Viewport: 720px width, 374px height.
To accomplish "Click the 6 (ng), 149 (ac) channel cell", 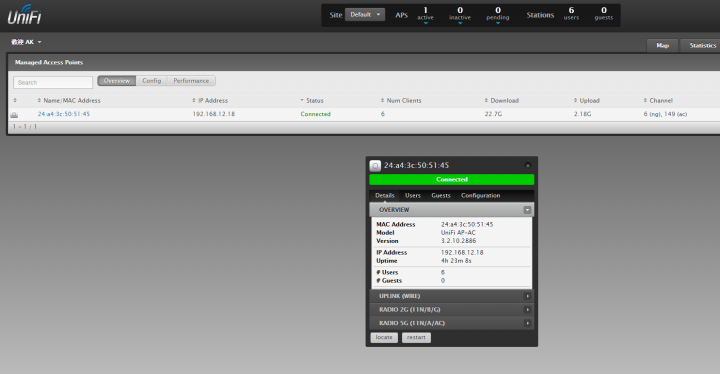I will tap(665, 114).
